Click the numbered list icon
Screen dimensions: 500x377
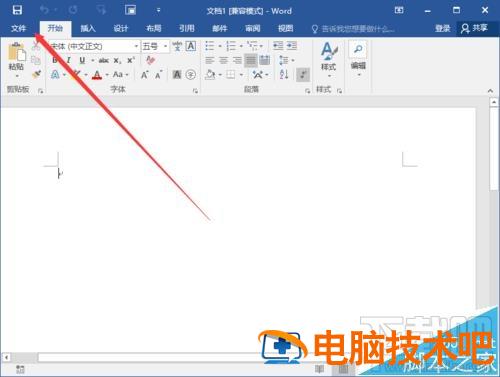(x=231, y=46)
